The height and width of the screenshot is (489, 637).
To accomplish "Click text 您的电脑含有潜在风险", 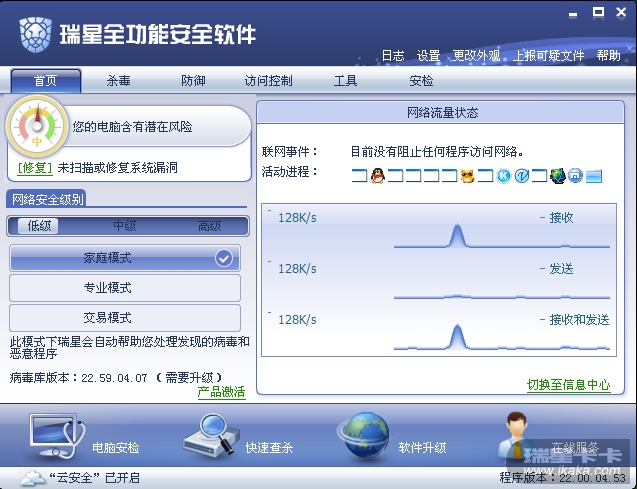I will pos(132,127).
